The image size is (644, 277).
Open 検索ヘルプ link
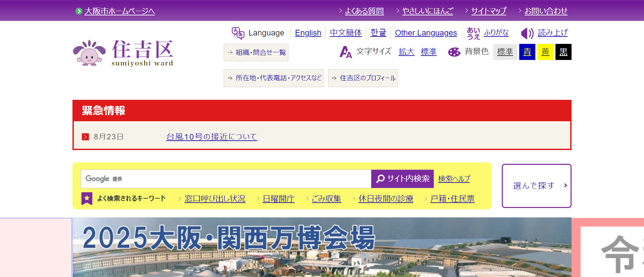[454, 179]
